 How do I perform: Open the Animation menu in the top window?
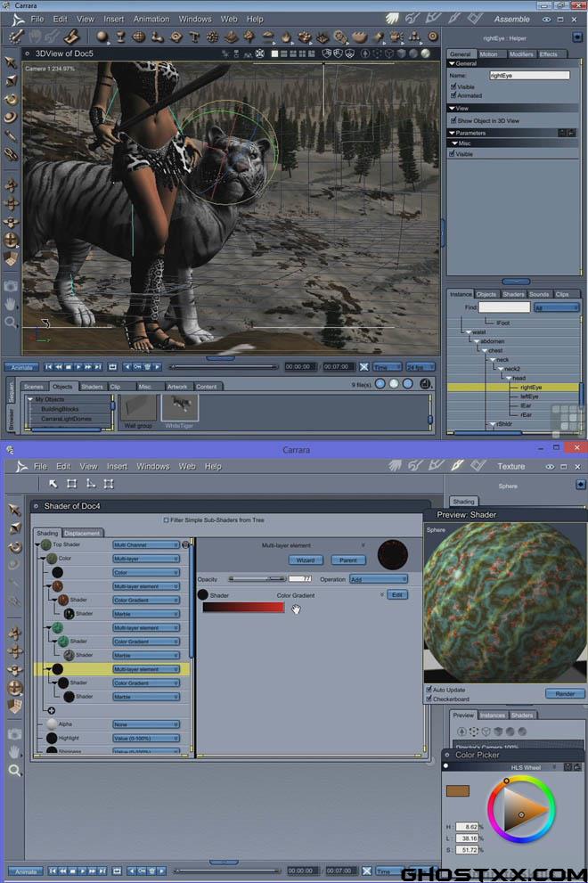tap(151, 19)
